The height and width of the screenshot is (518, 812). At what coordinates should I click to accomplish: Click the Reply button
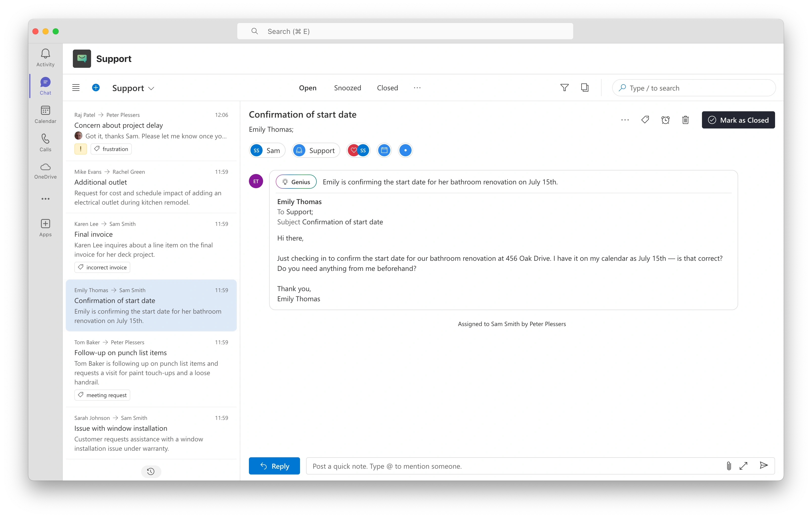274,466
